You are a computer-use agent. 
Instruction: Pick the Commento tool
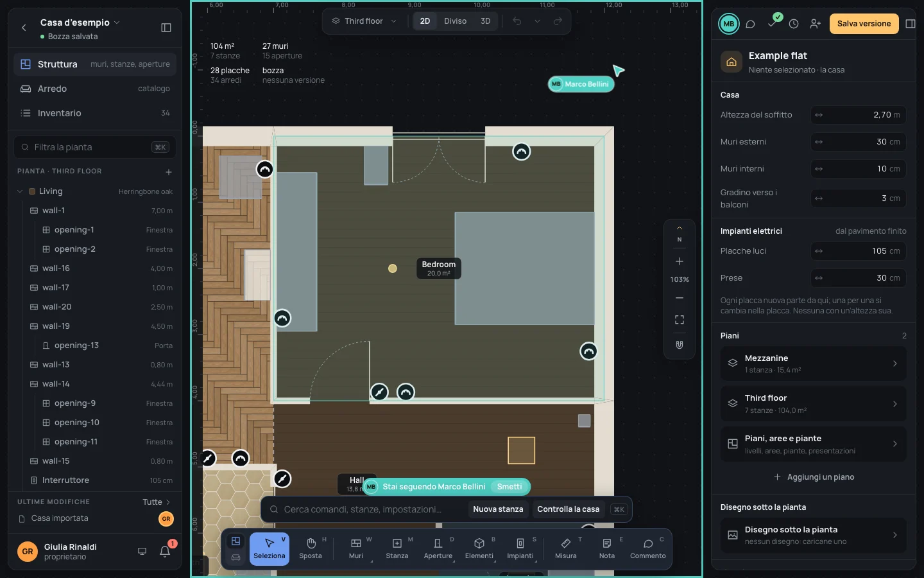648,549
